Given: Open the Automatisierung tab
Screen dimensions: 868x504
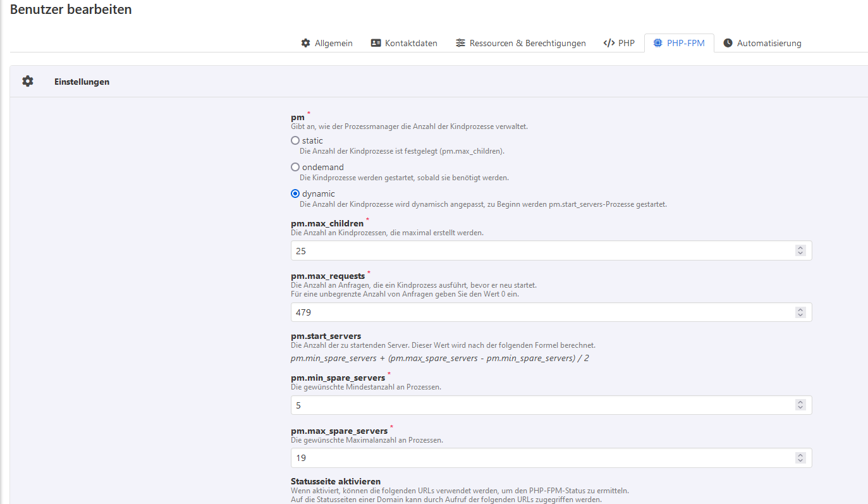Looking at the screenshot, I should tap(769, 43).
